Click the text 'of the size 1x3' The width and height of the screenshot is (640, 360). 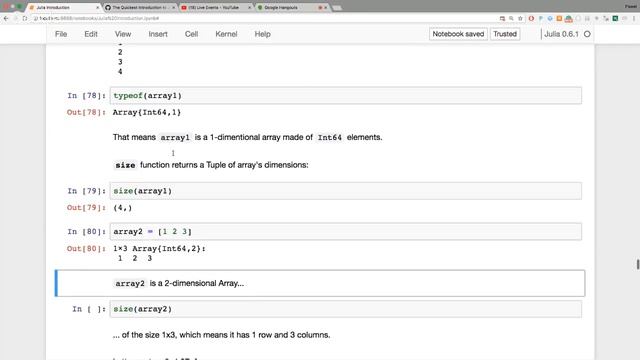148,335
